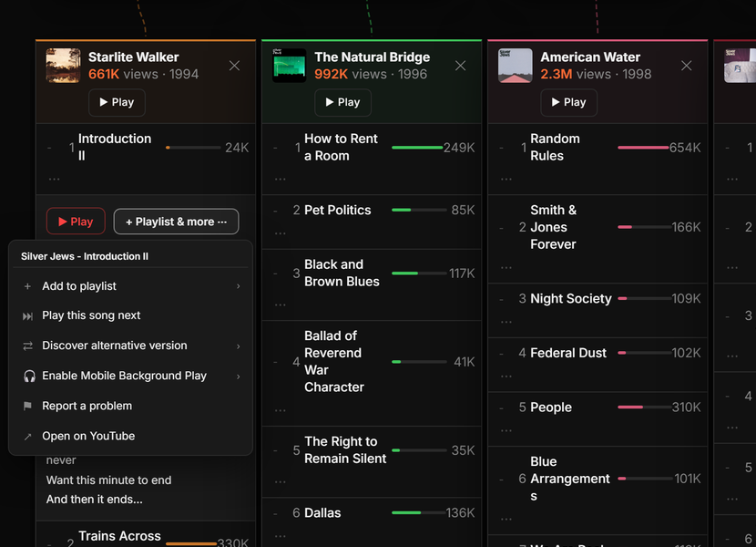The height and width of the screenshot is (547, 756).
Task: Choose Add to playlist from the menu
Action: [x=130, y=286]
